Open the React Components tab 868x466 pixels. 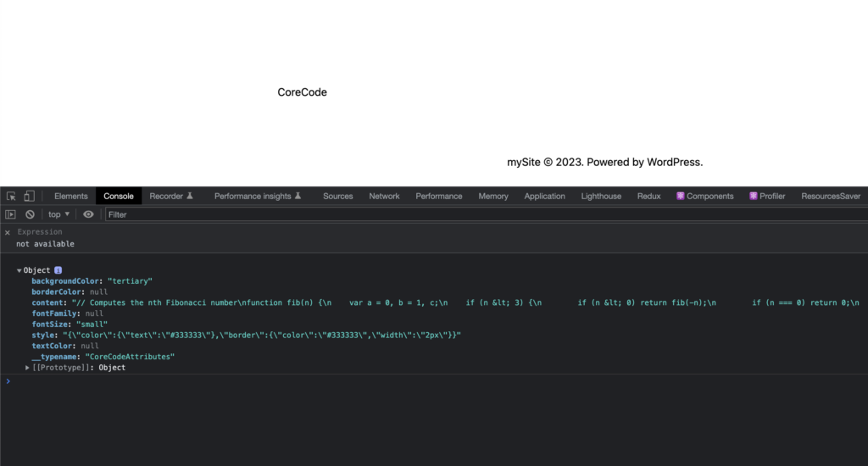point(704,196)
